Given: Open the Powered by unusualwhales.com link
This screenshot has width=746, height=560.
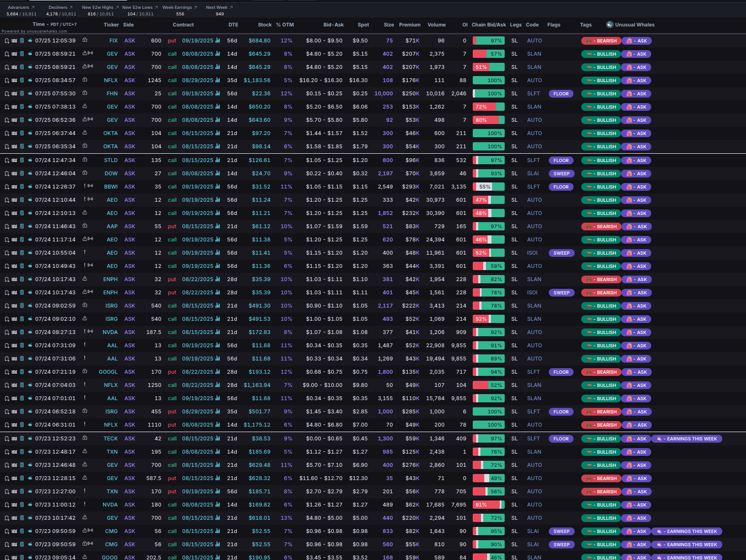Looking at the screenshot, I should click(x=34, y=31).
